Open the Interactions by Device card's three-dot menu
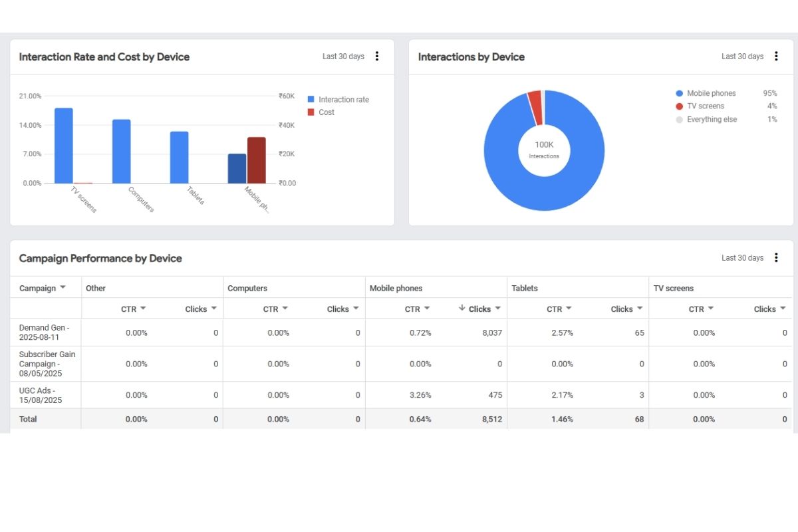 [x=776, y=57]
